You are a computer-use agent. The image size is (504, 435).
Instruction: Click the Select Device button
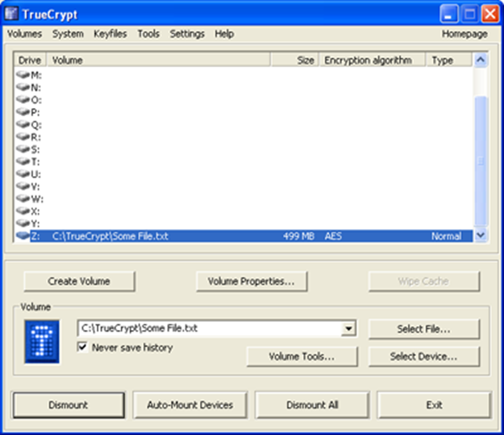pyautogui.click(x=423, y=357)
